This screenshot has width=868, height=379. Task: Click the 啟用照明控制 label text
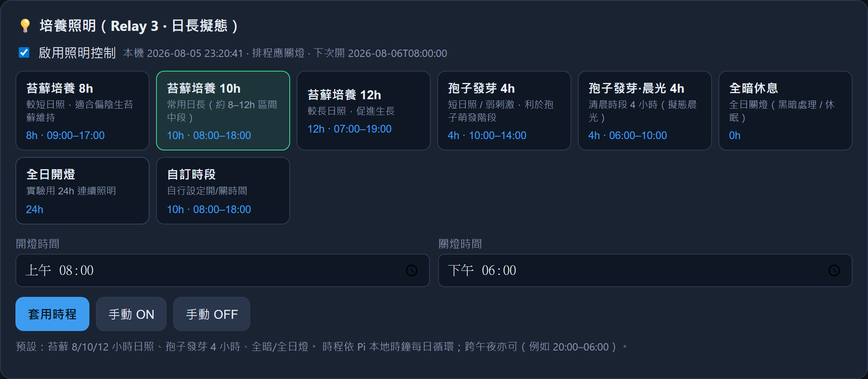click(77, 53)
